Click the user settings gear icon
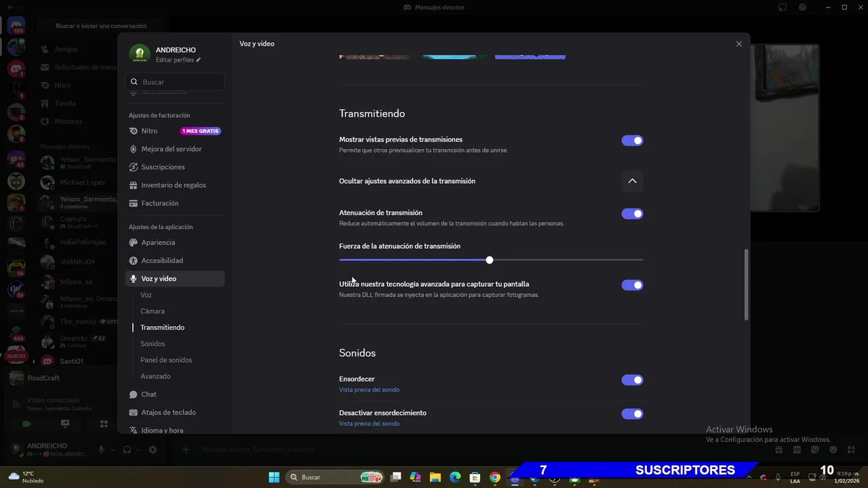This screenshot has height=488, width=868. click(x=153, y=449)
